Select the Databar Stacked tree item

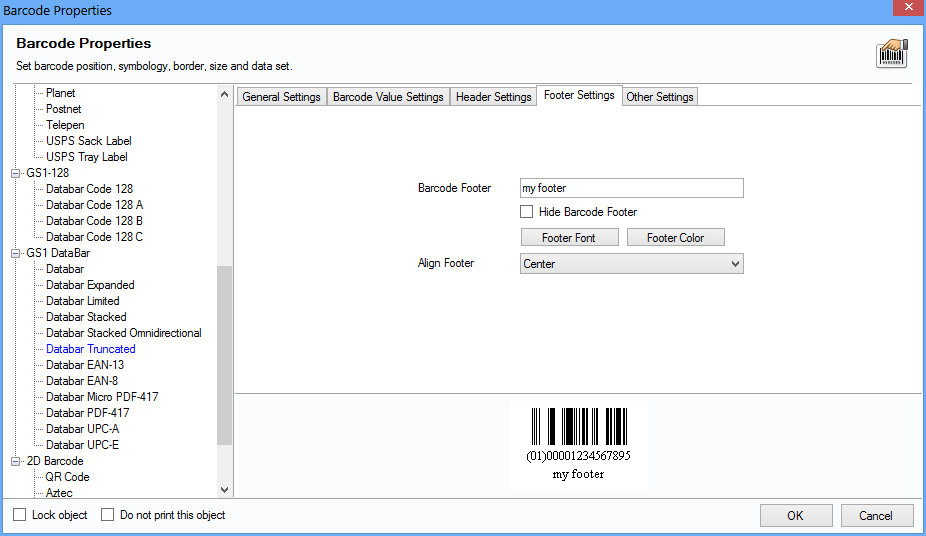(86, 316)
